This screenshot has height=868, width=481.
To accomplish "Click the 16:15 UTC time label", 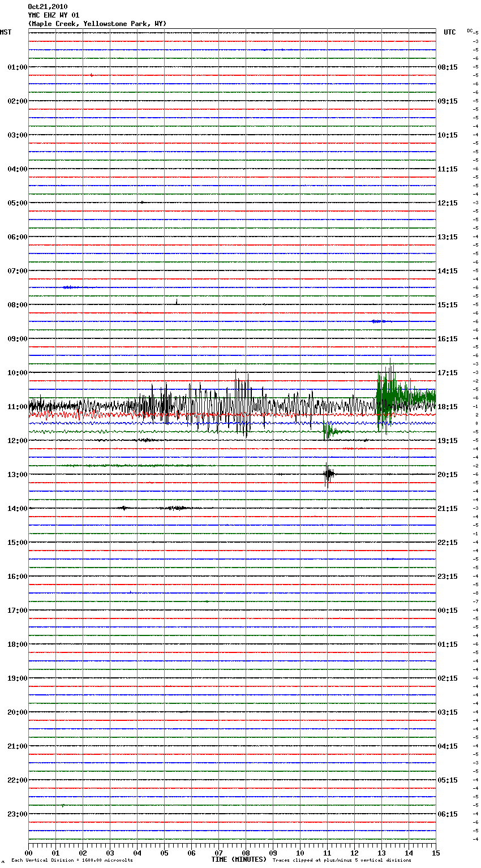I will coord(448,339).
